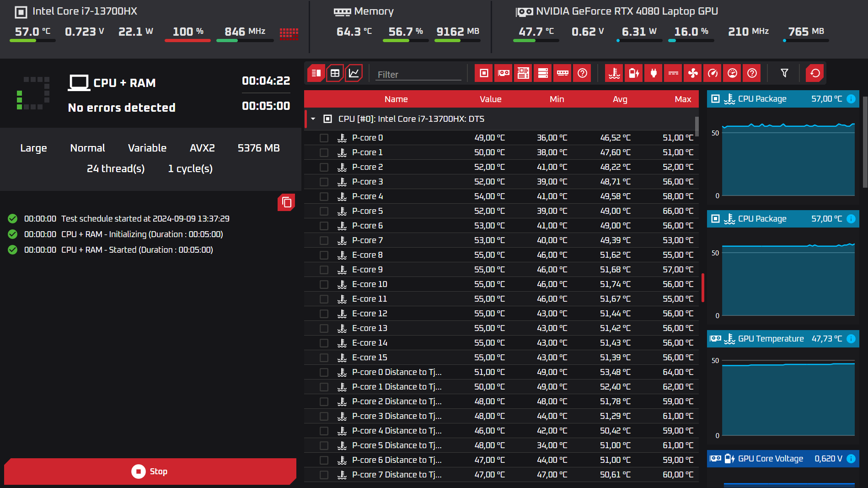Sort the table by Avg column
The width and height of the screenshot is (868, 488).
pos(620,99)
